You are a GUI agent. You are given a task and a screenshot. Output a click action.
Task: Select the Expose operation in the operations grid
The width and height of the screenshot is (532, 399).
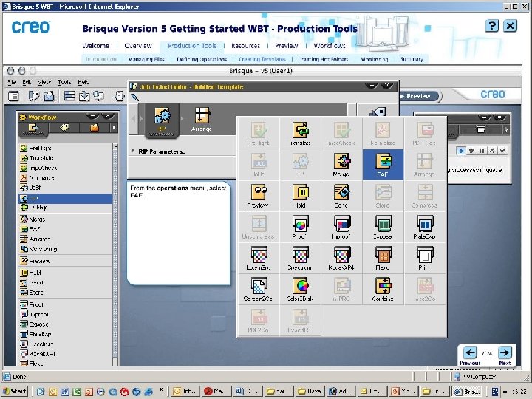pyautogui.click(x=383, y=227)
